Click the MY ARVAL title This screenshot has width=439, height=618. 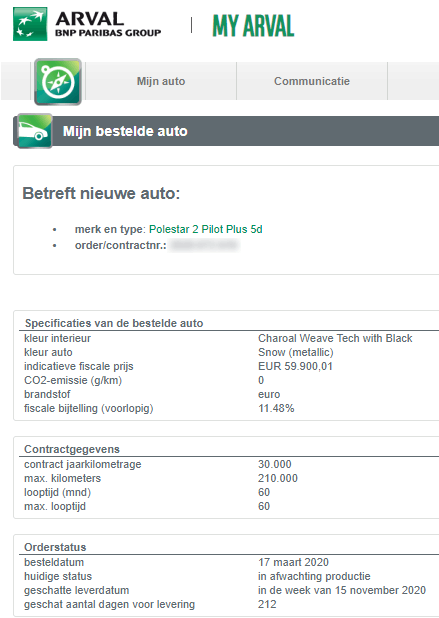coord(253,26)
